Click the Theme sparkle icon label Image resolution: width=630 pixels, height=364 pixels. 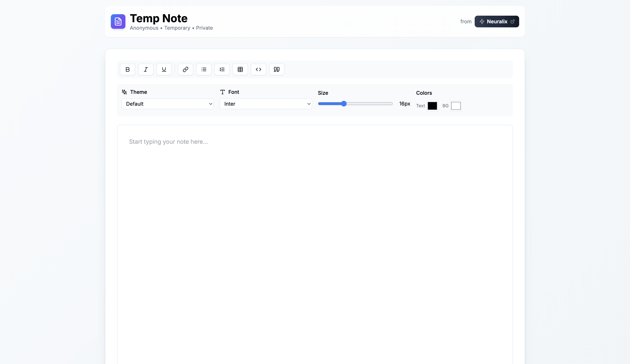(124, 92)
